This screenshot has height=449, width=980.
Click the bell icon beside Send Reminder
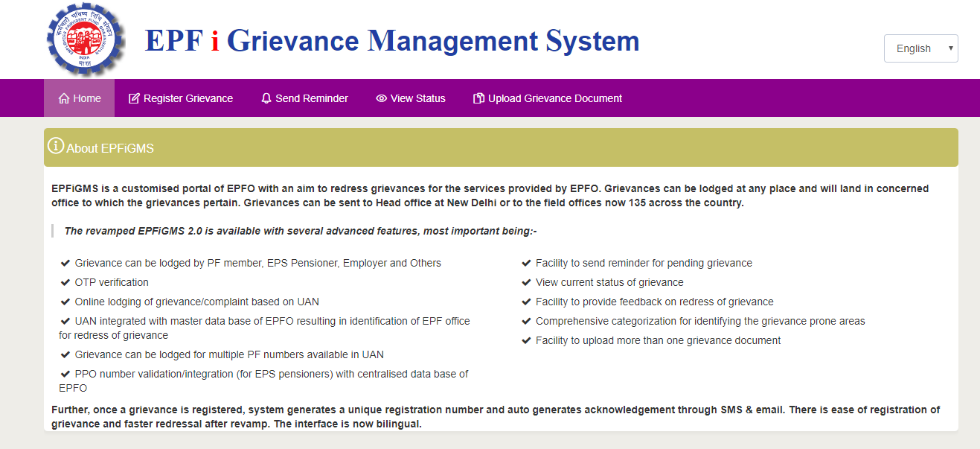[266, 98]
